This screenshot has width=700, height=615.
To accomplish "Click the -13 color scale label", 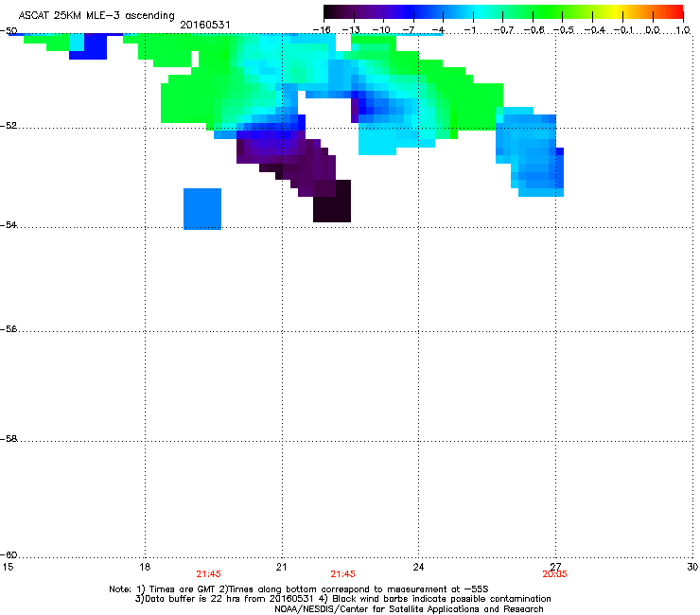I will pyautogui.click(x=351, y=30).
